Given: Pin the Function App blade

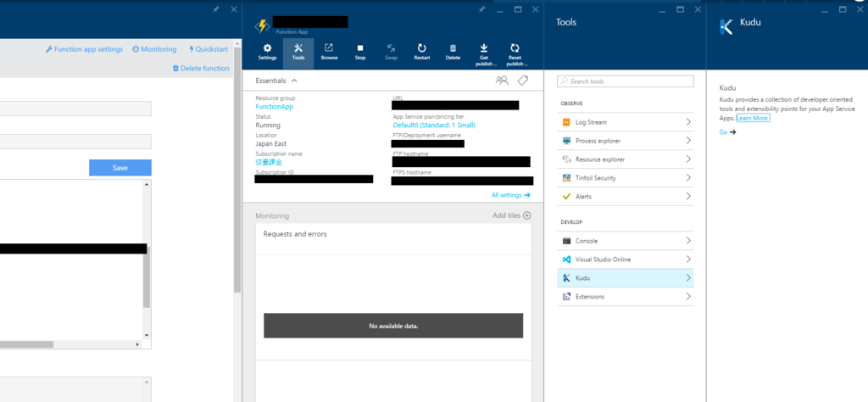Looking at the screenshot, I should pyautogui.click(x=482, y=9).
